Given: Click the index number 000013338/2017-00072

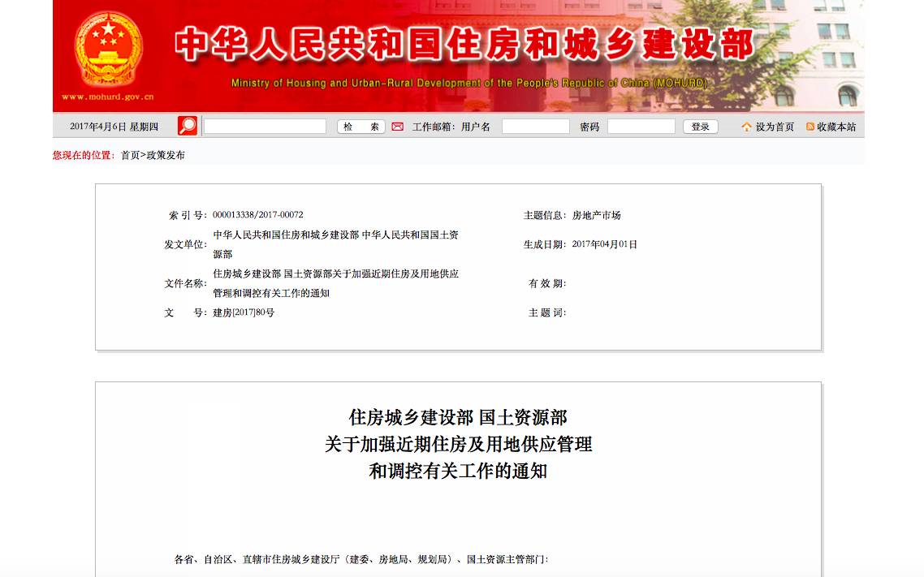Looking at the screenshot, I should click(257, 215).
